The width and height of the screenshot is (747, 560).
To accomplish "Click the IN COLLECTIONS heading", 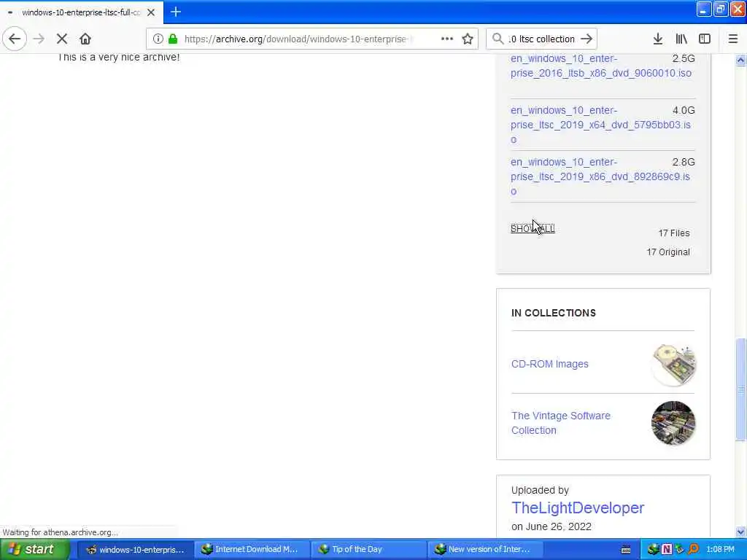I will pyautogui.click(x=554, y=313).
